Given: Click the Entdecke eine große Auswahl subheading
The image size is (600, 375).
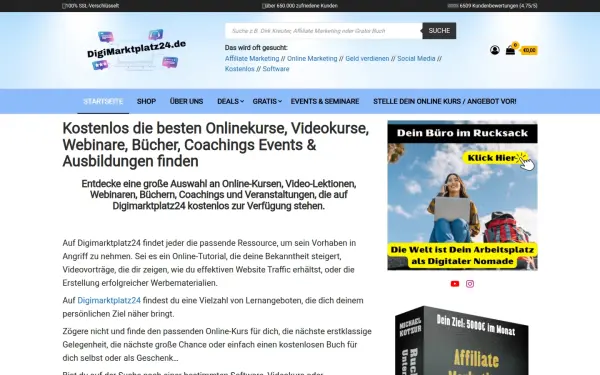Looking at the screenshot, I should click(x=218, y=195).
